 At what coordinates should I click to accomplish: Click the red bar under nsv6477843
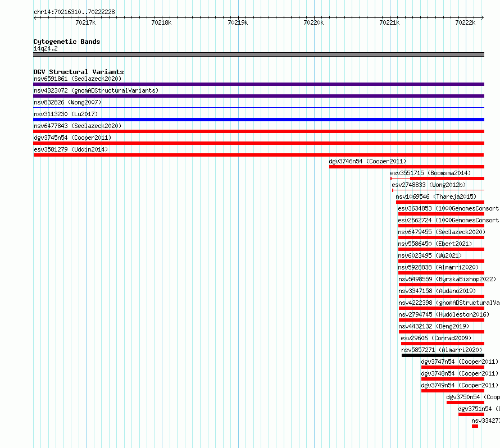pyautogui.click(x=258, y=131)
